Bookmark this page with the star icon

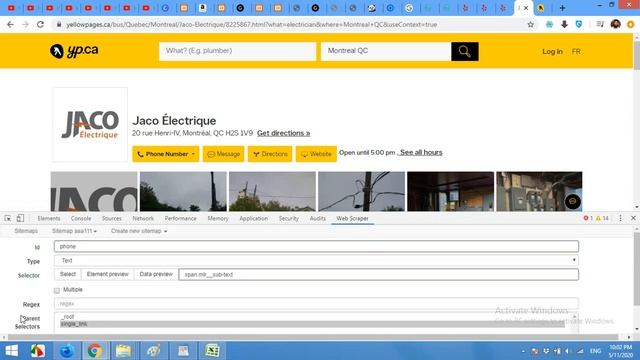coord(530,24)
